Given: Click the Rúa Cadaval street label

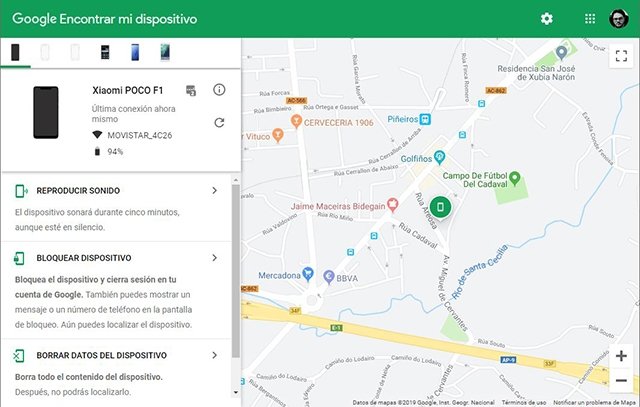Looking at the screenshot, I should [x=418, y=236].
